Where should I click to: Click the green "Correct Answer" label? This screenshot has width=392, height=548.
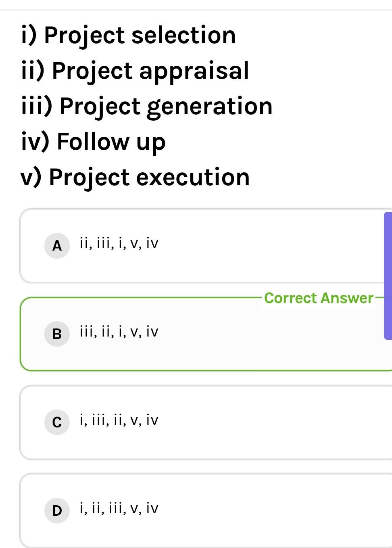(319, 298)
